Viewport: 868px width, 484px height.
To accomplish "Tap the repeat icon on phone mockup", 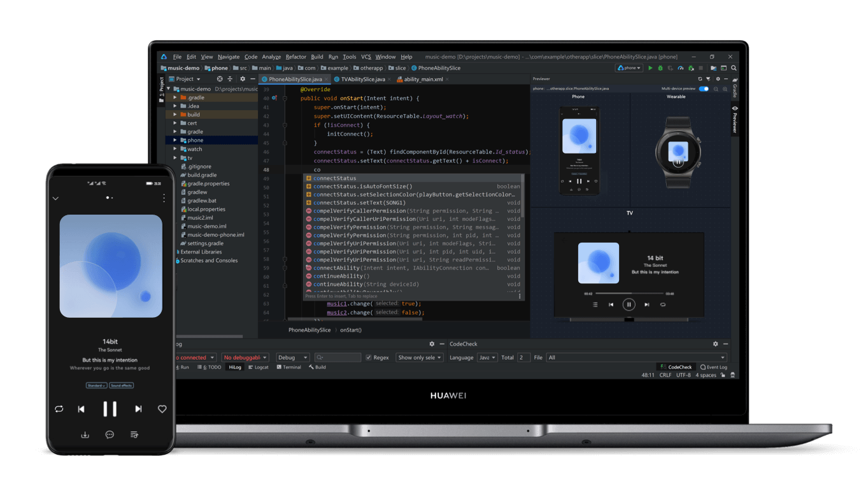I will 59,409.
